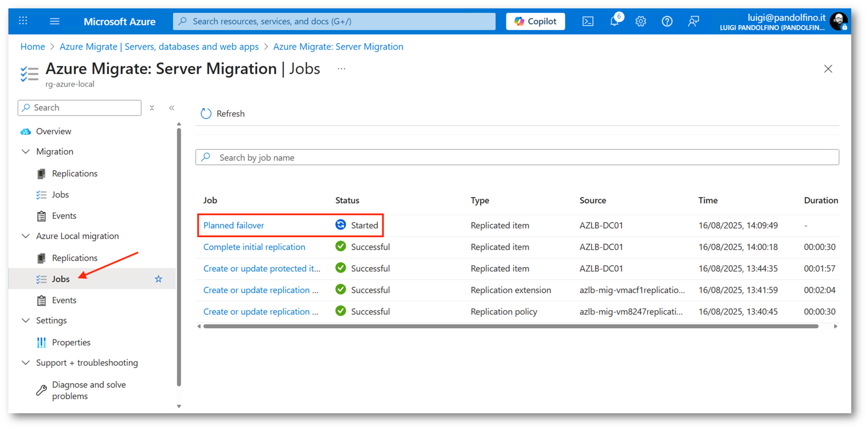
Task: Click the Refresh button
Action: click(x=223, y=114)
